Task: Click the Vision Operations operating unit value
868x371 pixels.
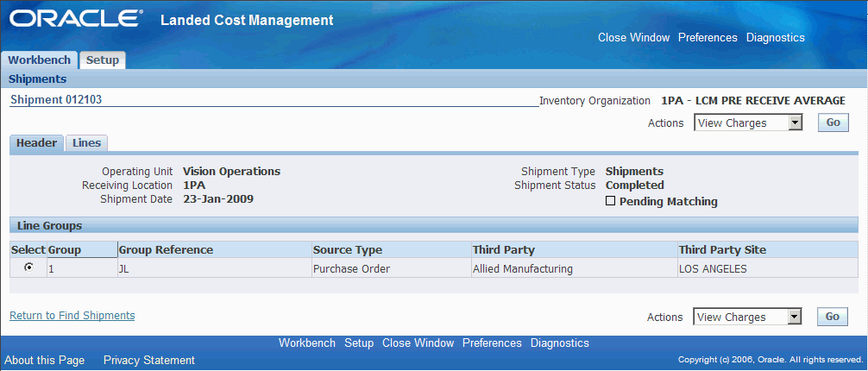Action: (231, 171)
